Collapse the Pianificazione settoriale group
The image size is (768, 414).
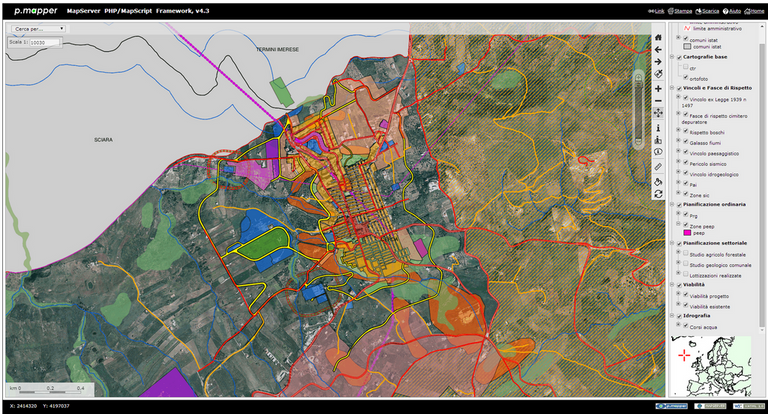(671, 243)
